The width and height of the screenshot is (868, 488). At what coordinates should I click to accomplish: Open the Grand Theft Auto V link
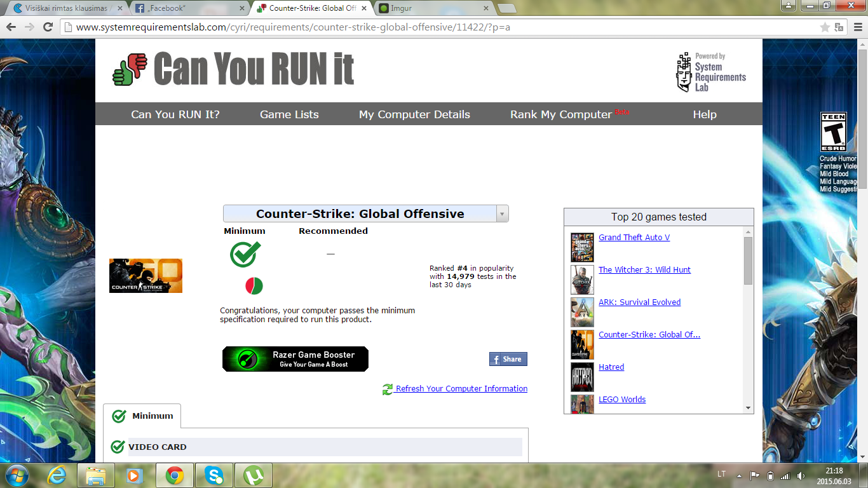[634, 237]
